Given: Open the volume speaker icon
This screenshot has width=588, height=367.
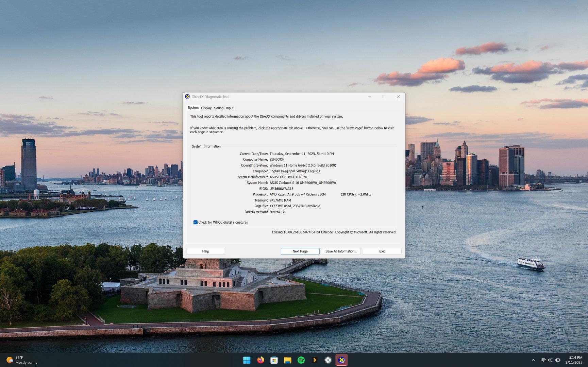Looking at the screenshot, I should [x=550, y=360].
